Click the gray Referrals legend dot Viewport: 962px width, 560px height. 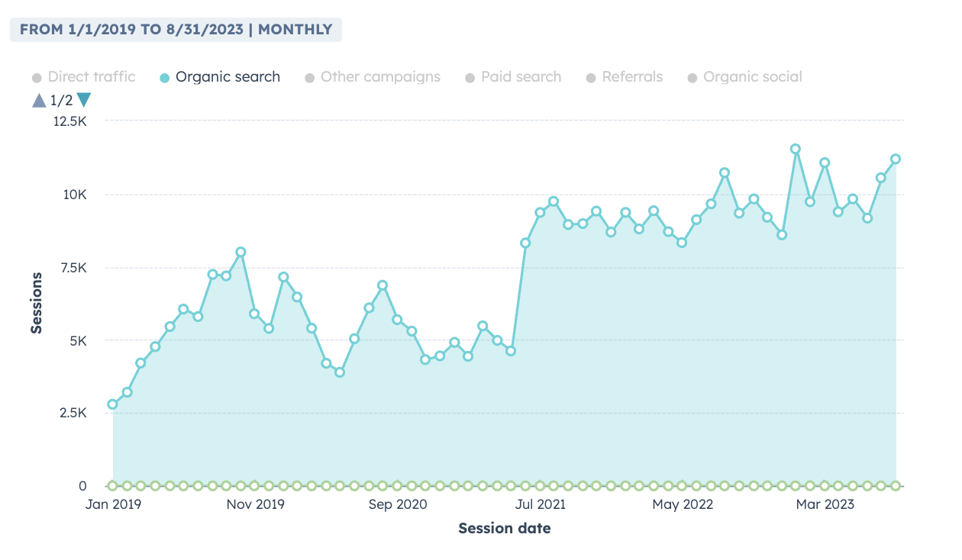click(591, 78)
